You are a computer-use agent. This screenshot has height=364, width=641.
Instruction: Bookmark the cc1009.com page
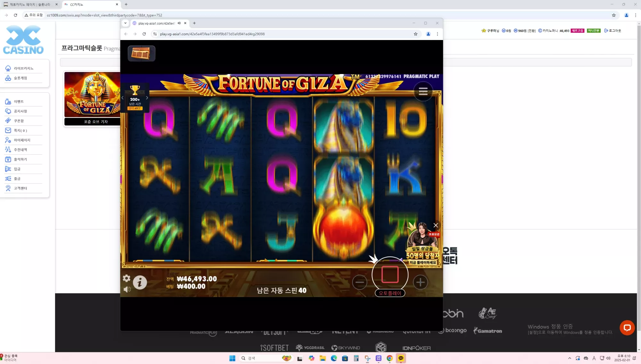click(614, 15)
